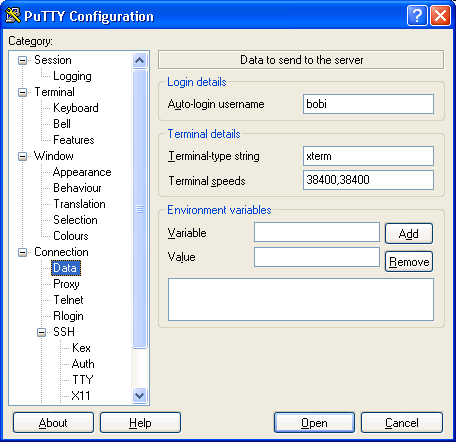456x442 pixels.
Task: Open the Features category
Action: [74, 140]
